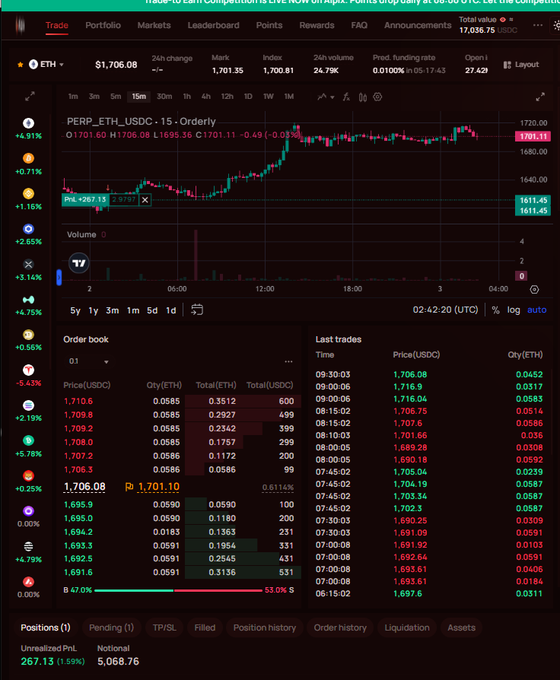Open the Rewards page
560x680 pixels.
pyautogui.click(x=317, y=25)
